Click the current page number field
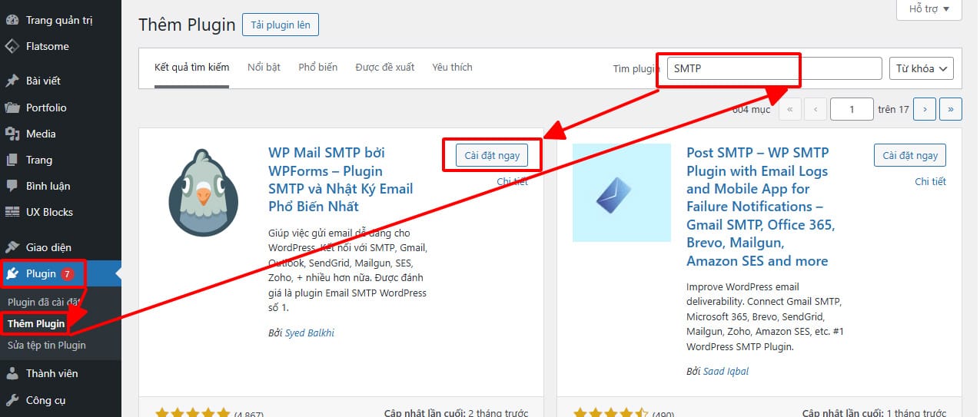Image resolution: width=980 pixels, height=417 pixels. 852,109
